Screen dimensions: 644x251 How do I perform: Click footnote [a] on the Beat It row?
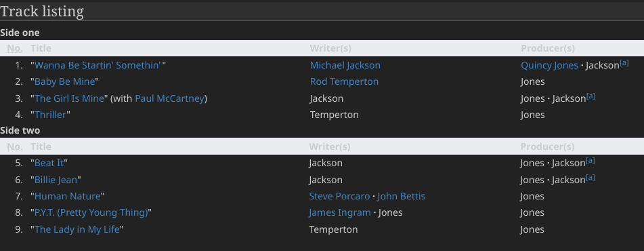click(x=591, y=161)
